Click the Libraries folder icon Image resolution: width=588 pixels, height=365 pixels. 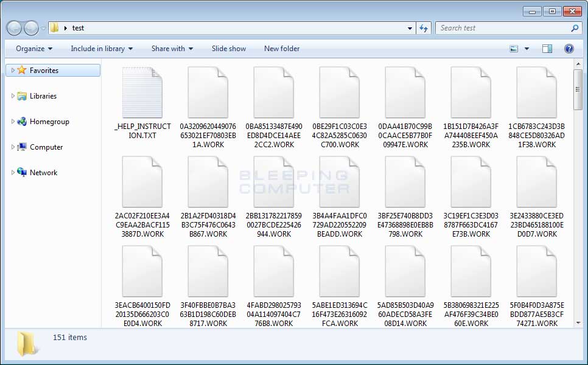point(22,96)
